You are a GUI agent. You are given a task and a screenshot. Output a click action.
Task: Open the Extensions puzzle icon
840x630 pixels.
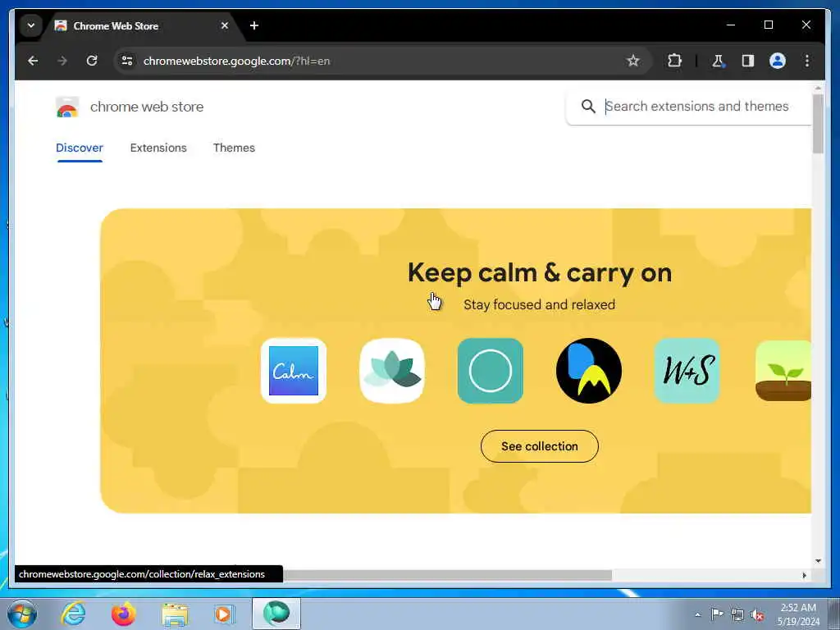(x=674, y=61)
